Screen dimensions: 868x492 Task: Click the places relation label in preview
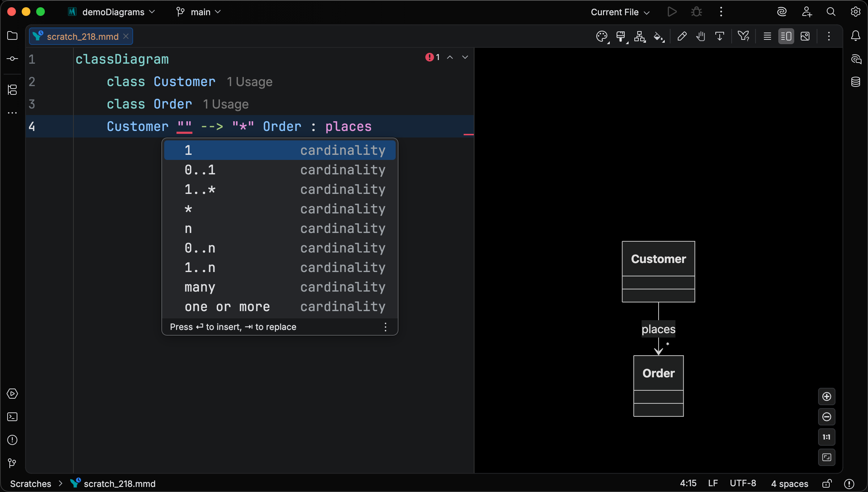[x=658, y=329]
